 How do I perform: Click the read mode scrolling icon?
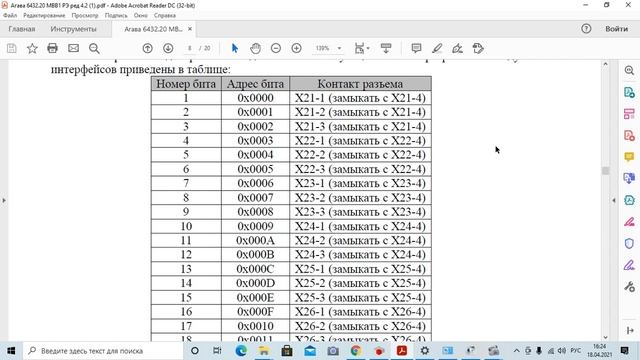click(x=386, y=48)
